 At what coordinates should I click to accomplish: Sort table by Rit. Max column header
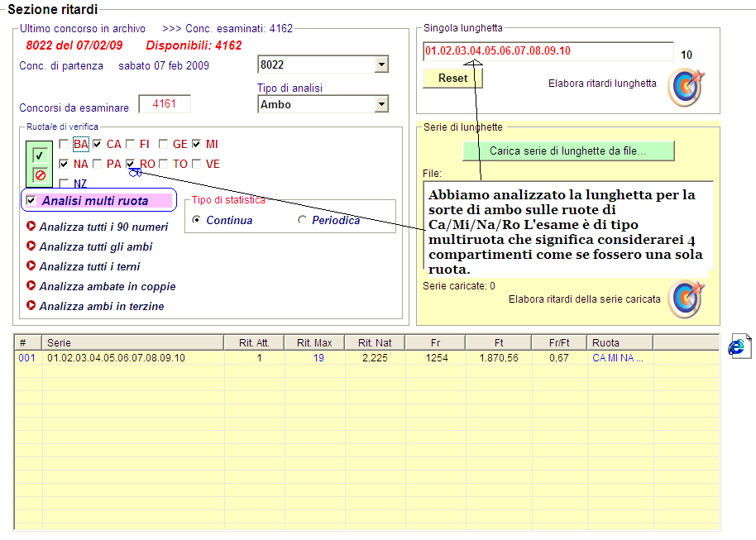pyautogui.click(x=313, y=342)
